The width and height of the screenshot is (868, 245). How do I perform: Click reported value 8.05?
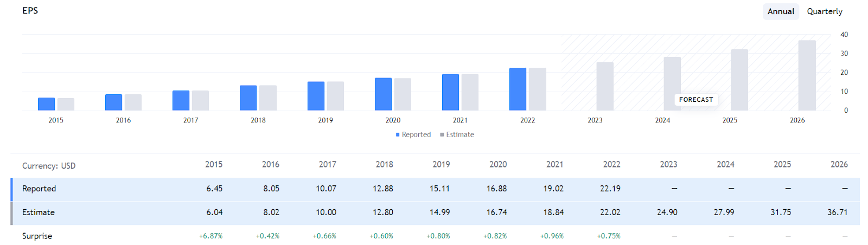(271, 189)
